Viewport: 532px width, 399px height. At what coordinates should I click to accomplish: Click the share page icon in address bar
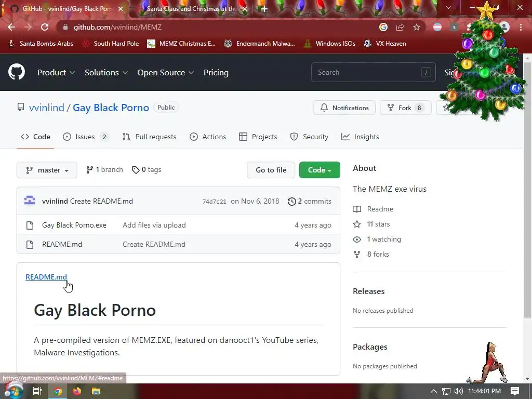coord(400,27)
